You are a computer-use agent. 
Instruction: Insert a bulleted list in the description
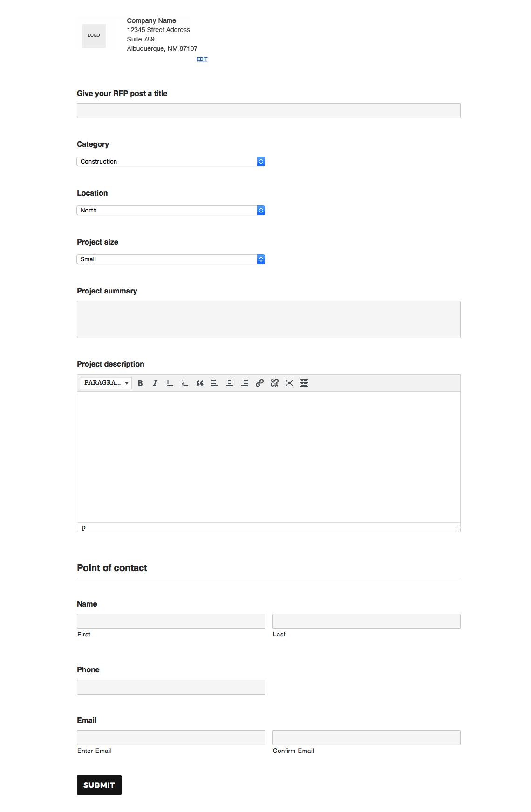[x=170, y=383]
